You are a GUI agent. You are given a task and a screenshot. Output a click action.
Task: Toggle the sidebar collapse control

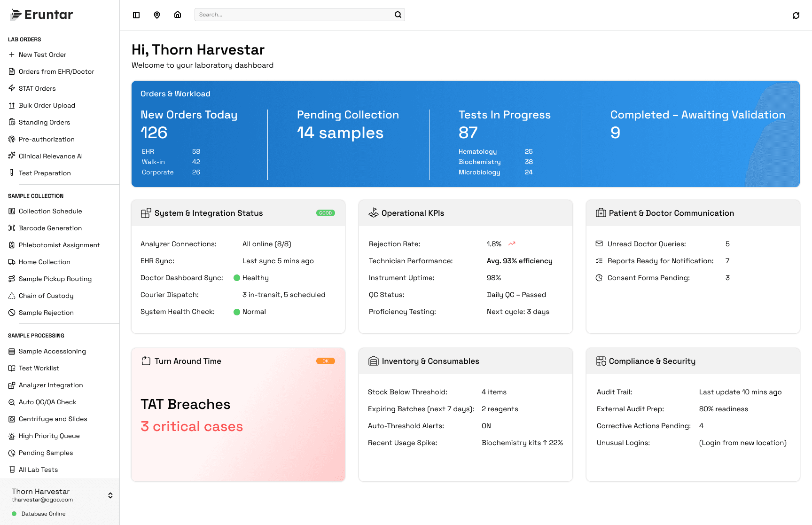[x=136, y=15]
